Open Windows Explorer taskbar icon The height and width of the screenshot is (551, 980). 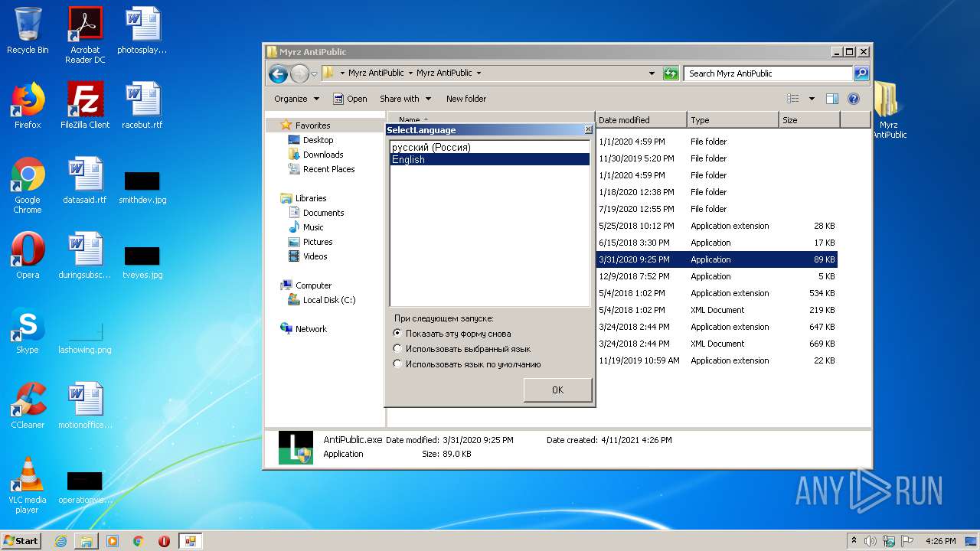87,541
